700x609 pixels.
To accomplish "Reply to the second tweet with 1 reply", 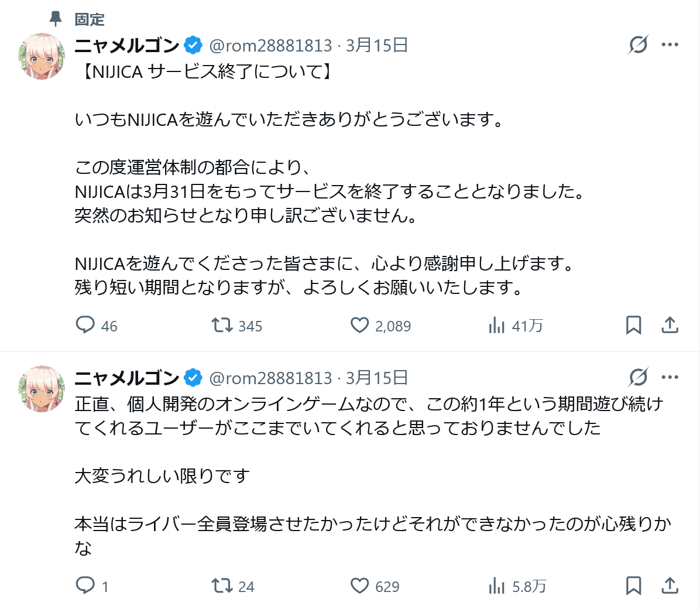I will coord(85,586).
